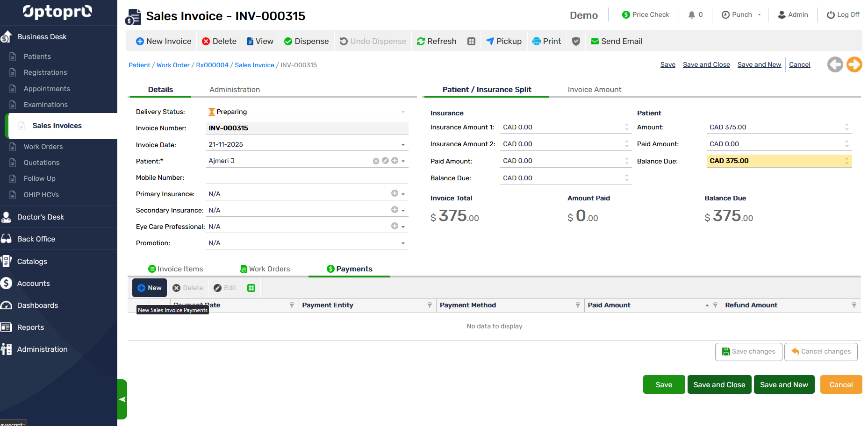Click the grid layout icon in top toolbar

(471, 42)
